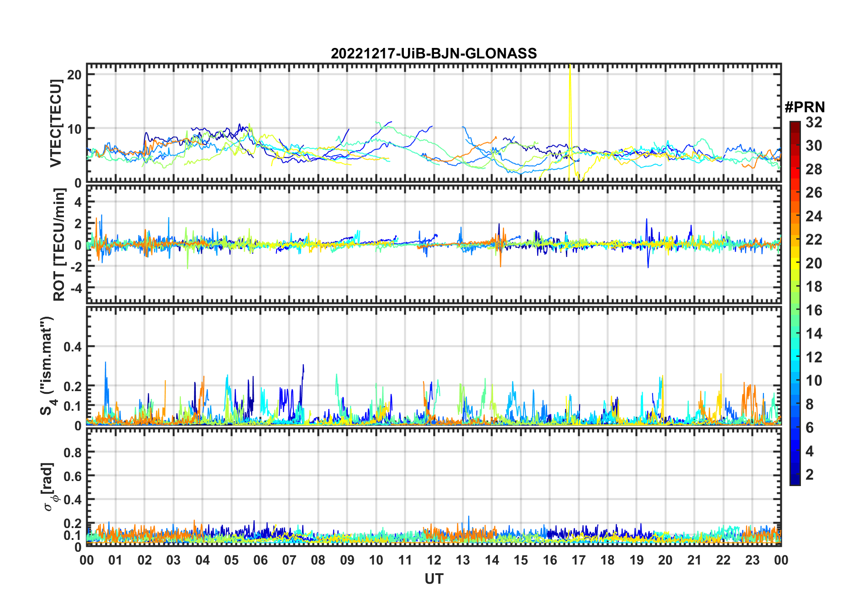Click the #PRN colorbar title

[x=805, y=107]
